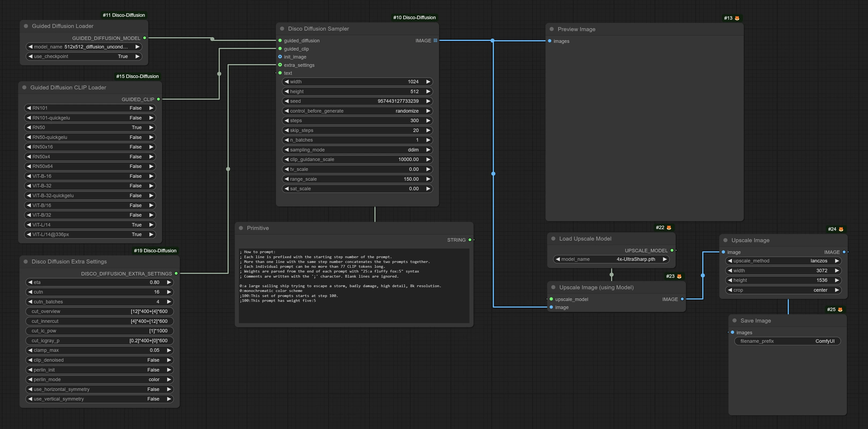Decrease width value in Sampler node
The height and width of the screenshot is (429, 868).
pyautogui.click(x=287, y=82)
